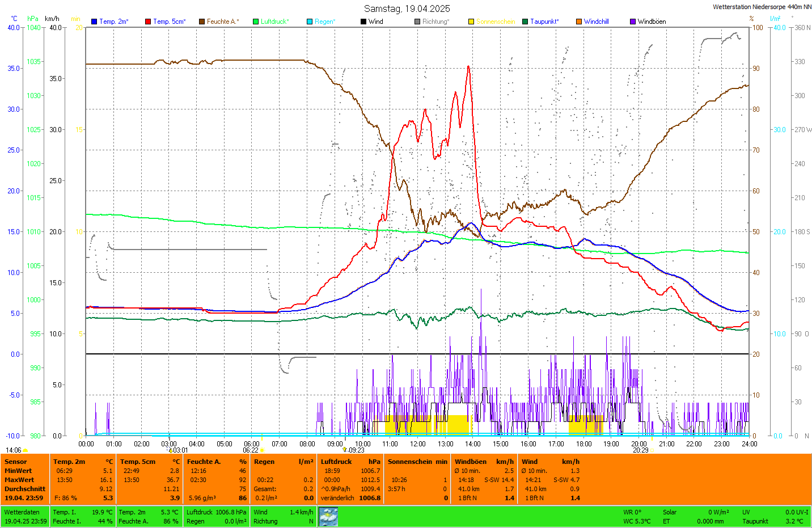
Task: Click Wetterstation Niedersorpe 440m NN text
Action: pyautogui.click(x=762, y=7)
